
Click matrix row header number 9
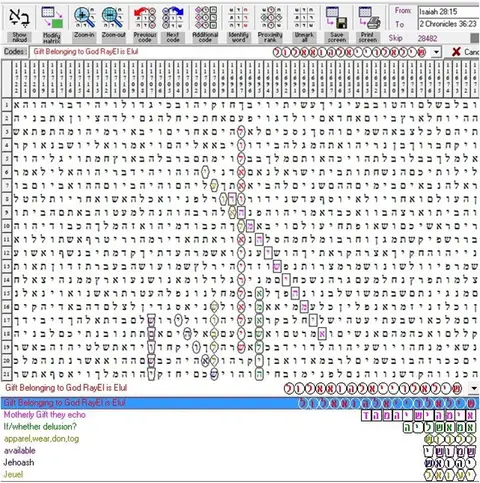[x=7, y=213]
